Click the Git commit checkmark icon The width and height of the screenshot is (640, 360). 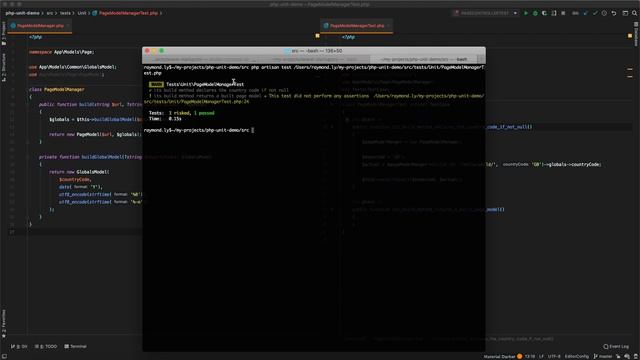point(595,13)
